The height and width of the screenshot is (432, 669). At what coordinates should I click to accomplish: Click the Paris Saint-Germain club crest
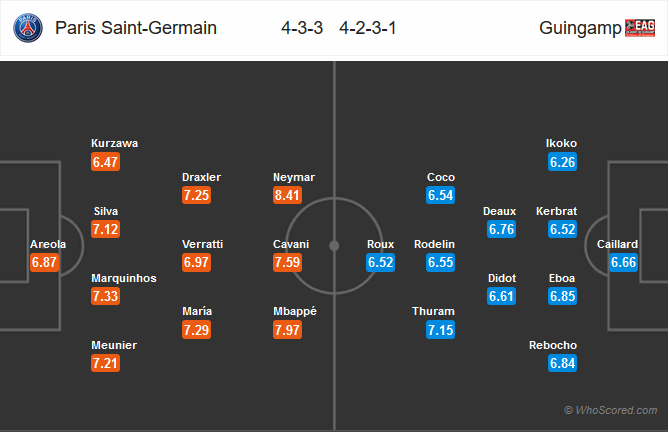tap(28, 28)
